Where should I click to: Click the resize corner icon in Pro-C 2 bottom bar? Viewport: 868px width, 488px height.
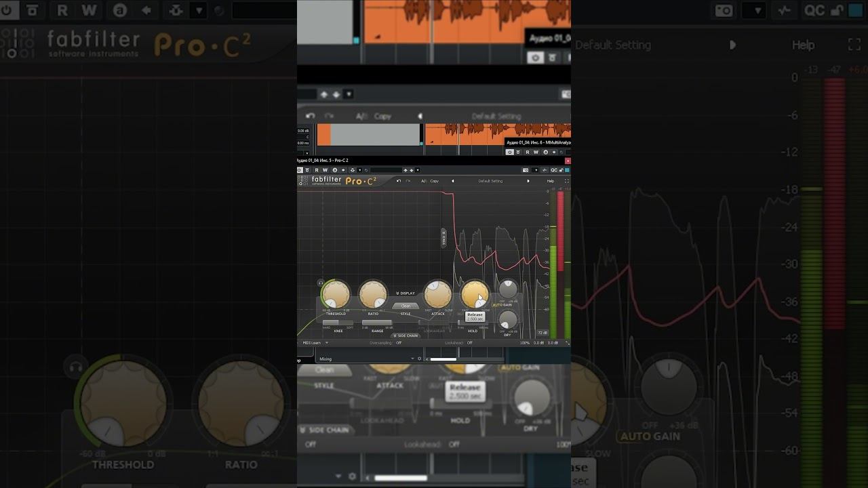point(567,343)
